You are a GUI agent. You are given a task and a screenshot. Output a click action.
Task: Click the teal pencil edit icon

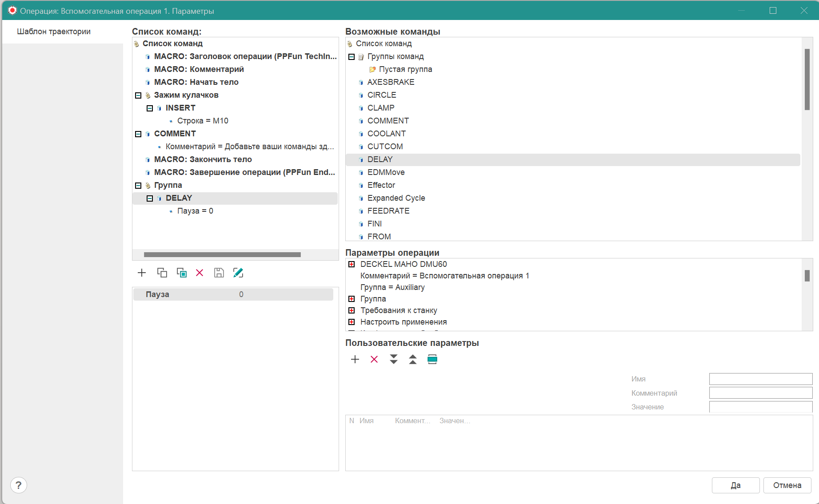tap(238, 273)
